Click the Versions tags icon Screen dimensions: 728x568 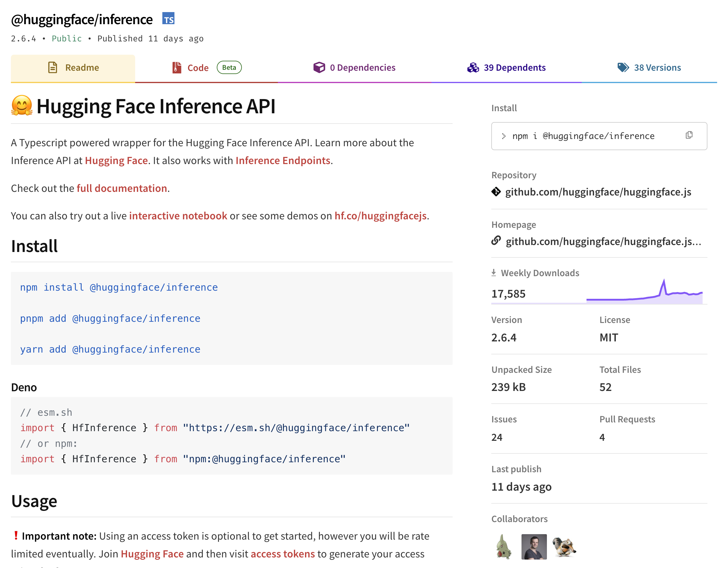coord(623,68)
